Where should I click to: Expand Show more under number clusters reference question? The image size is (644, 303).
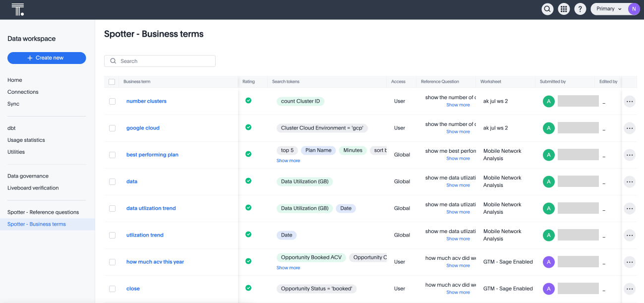[x=458, y=105]
